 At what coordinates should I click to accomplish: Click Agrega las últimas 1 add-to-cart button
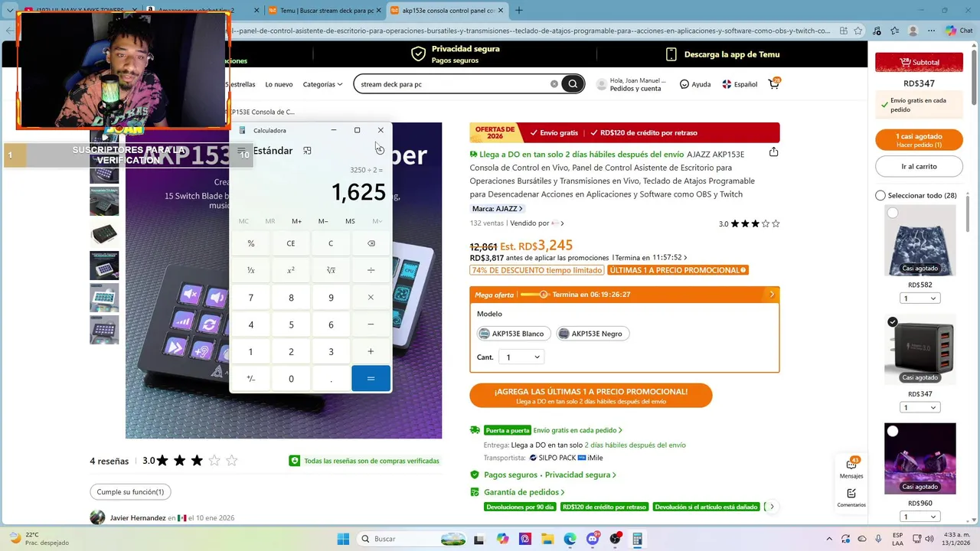(x=590, y=396)
